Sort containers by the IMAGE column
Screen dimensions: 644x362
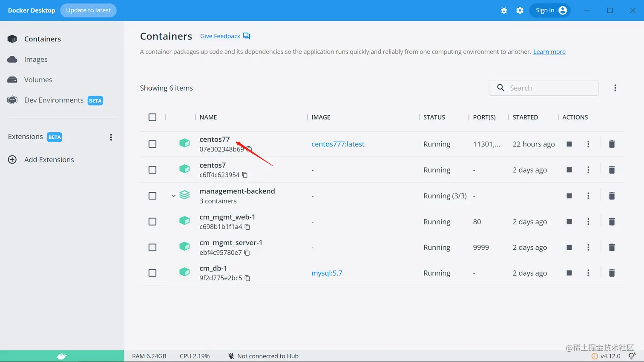(321, 117)
